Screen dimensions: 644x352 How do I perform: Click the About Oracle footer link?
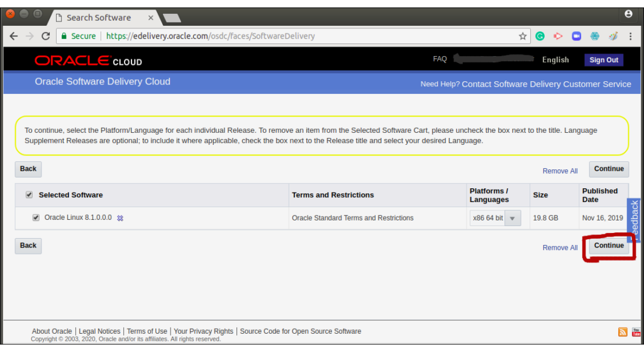click(x=52, y=331)
